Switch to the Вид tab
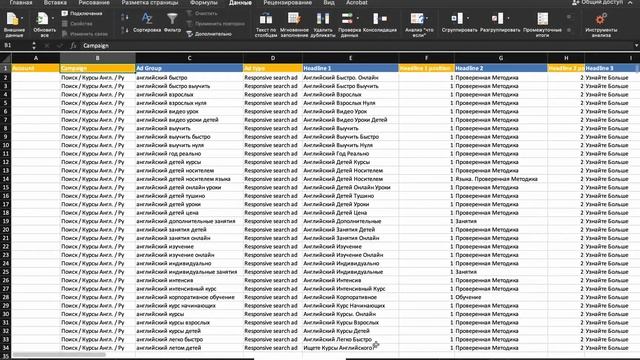The image size is (640, 360). [329, 2]
